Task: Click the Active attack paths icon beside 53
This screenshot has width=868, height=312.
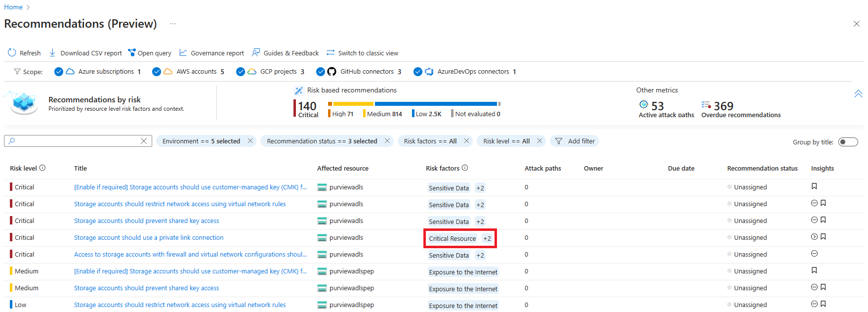Action: 644,104
